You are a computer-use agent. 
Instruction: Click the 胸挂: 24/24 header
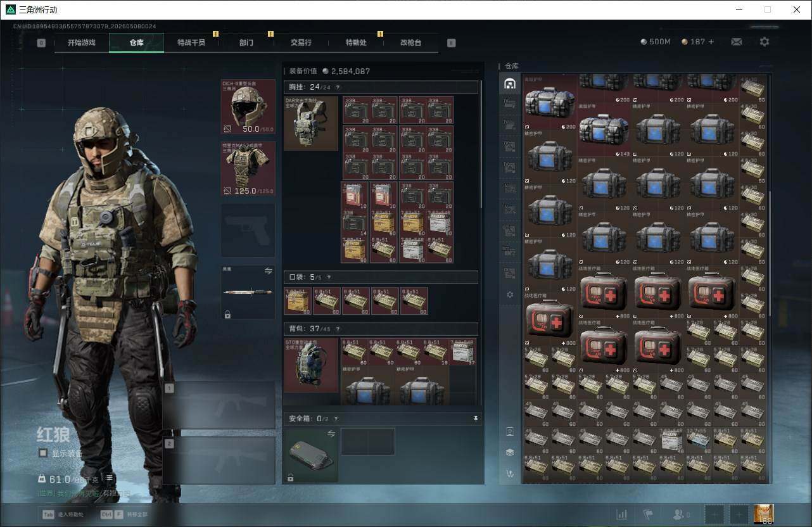[x=381, y=87]
